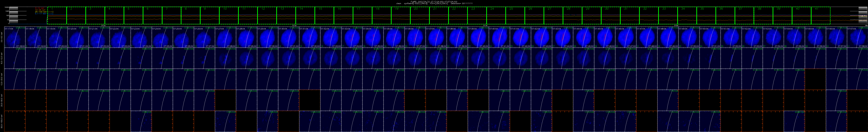Open the 3.0-6.0 keV image starting 07:43:04
Screen dimensions: 868x132
(x=563, y=37)
